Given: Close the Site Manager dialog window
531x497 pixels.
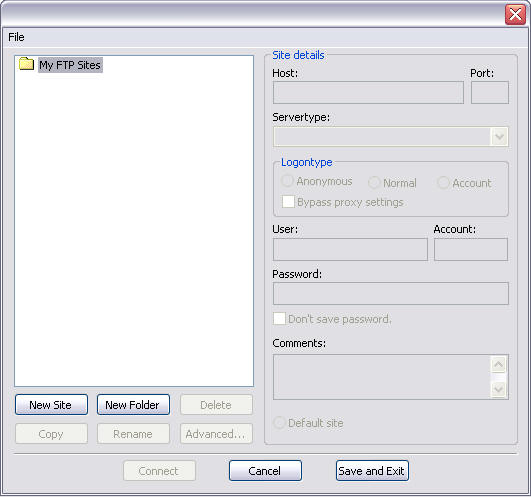Looking at the screenshot, I should point(515,15).
